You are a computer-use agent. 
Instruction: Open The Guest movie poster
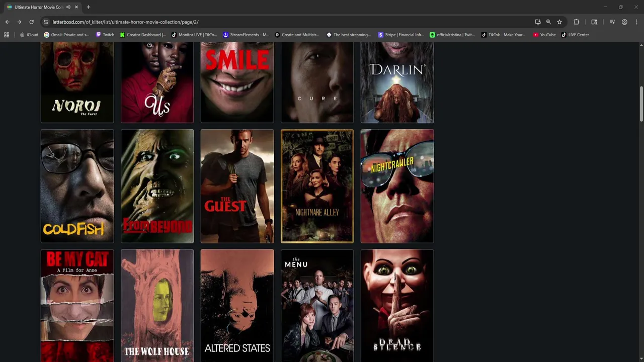[x=237, y=186]
